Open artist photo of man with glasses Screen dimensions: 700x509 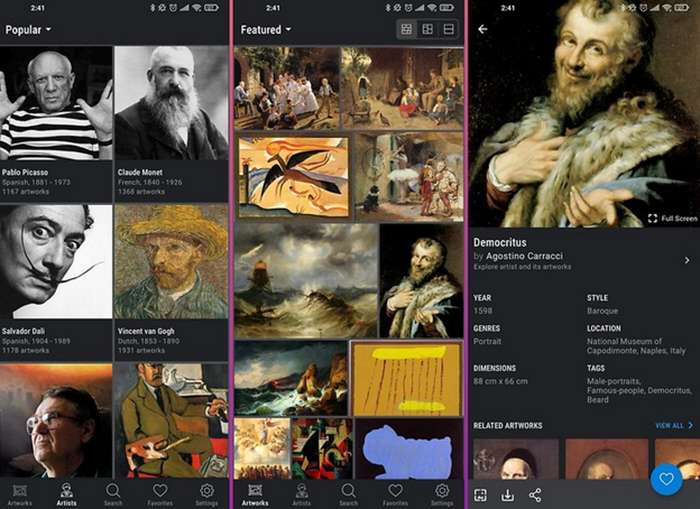click(x=56, y=421)
